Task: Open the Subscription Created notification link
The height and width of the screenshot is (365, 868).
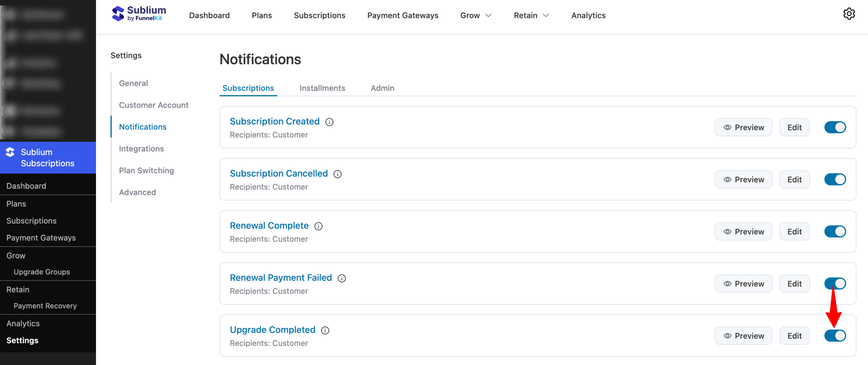Action: click(x=275, y=121)
